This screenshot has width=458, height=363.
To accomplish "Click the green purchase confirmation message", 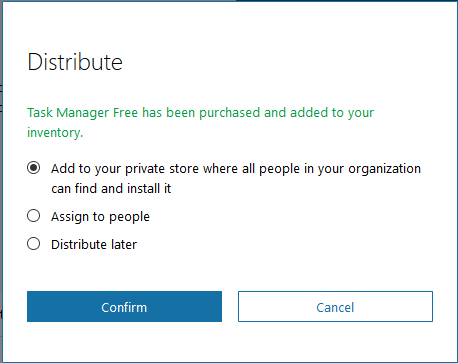I will pyautogui.click(x=201, y=123).
